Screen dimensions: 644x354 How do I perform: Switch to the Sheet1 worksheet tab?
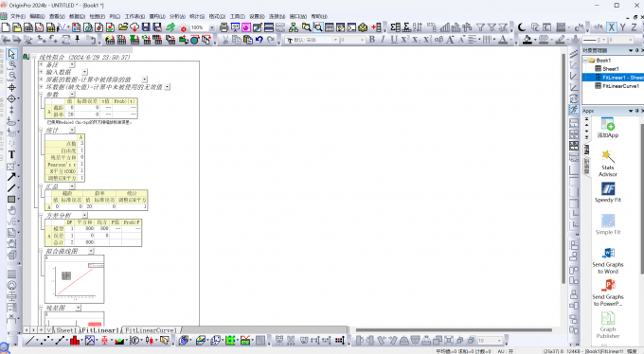(x=65, y=330)
